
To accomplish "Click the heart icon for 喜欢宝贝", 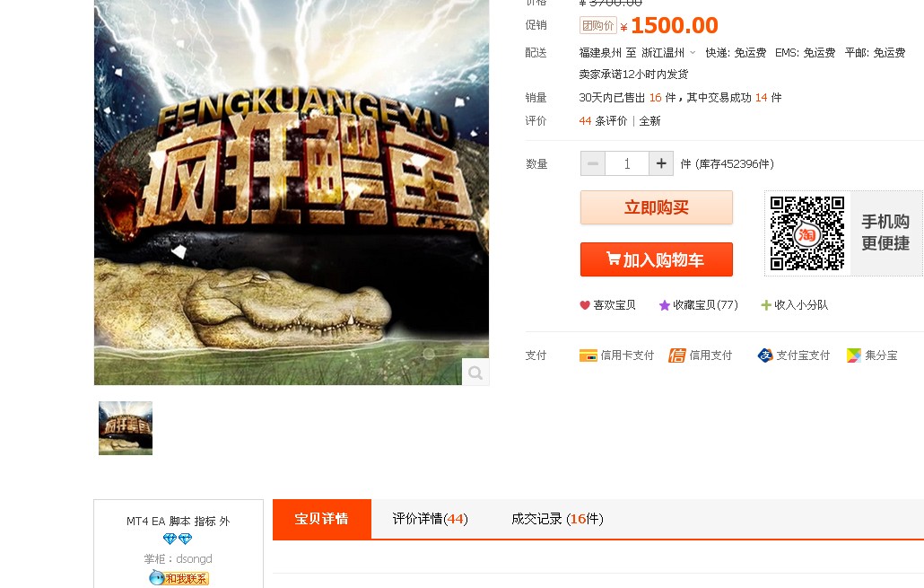I will coord(585,305).
